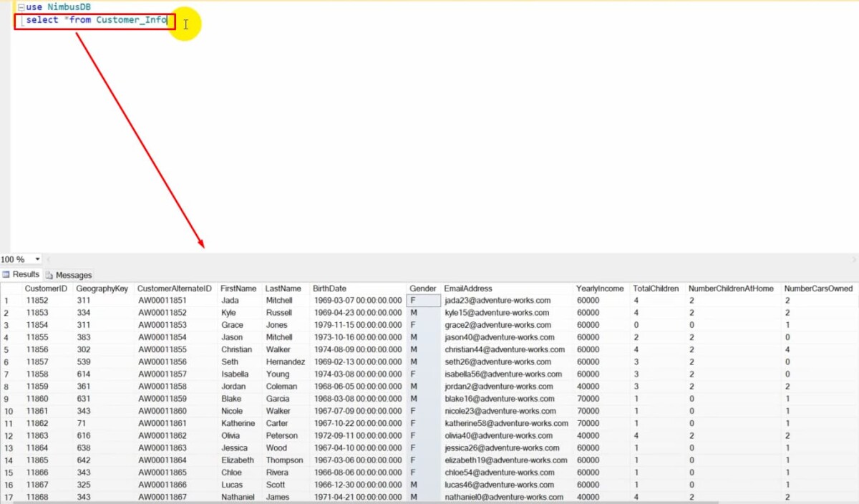Switch to the Messages tab
859x504 pixels.
point(74,275)
